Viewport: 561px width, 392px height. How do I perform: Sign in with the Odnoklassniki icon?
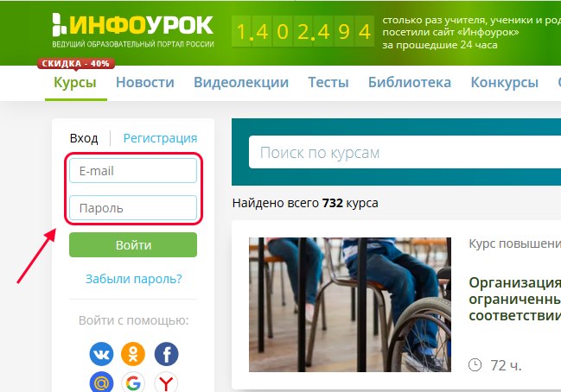tap(133, 354)
